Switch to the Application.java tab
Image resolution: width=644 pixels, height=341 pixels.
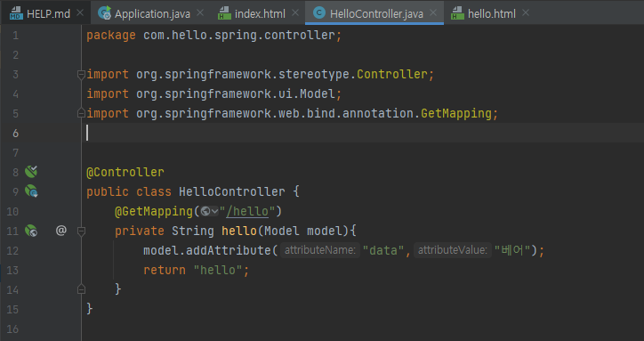coord(150,13)
